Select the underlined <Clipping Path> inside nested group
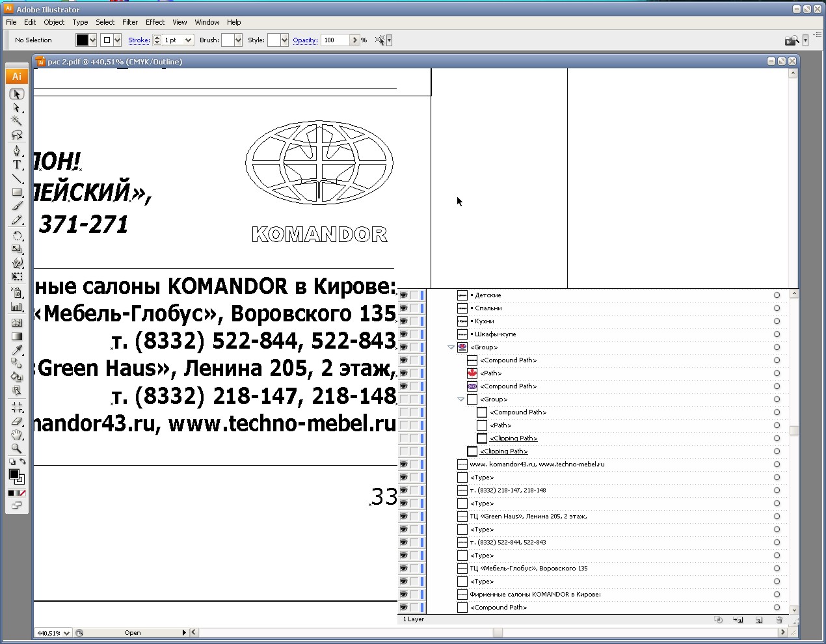 [x=513, y=438]
